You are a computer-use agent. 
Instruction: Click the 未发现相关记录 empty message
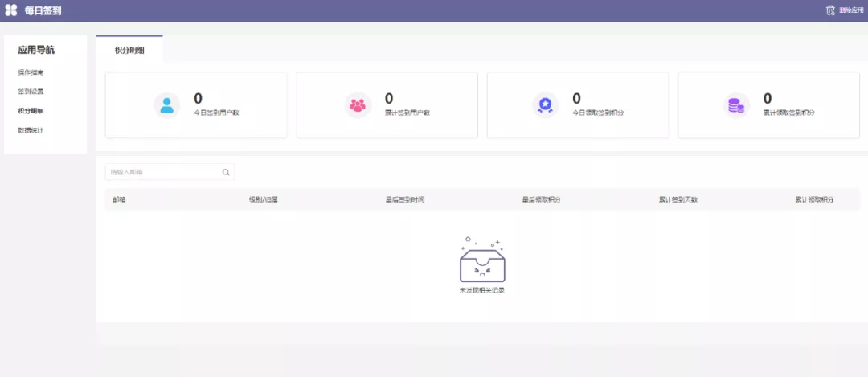click(x=482, y=290)
